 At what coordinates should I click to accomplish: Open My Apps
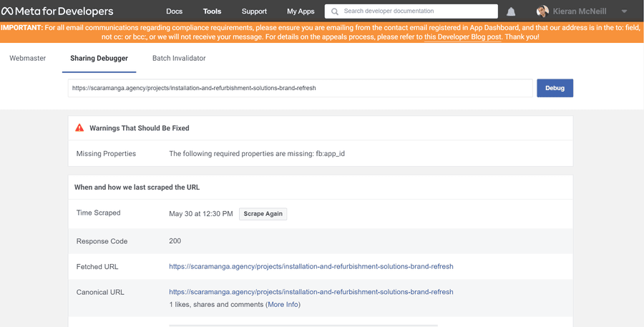(x=301, y=11)
